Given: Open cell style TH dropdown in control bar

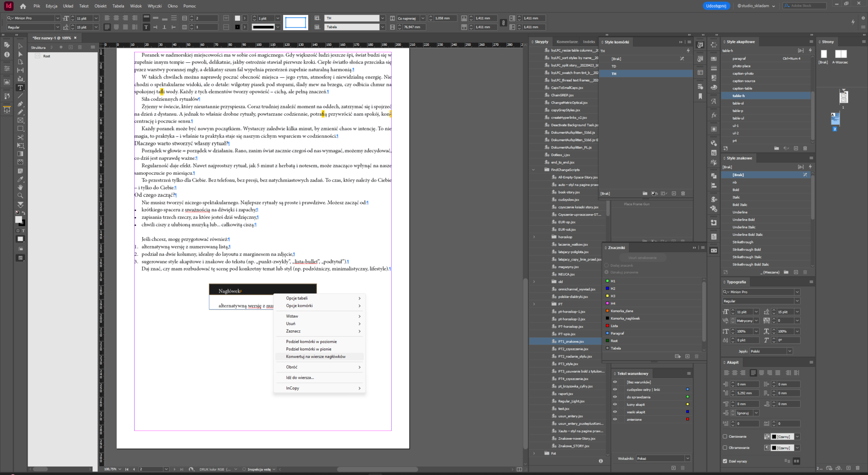Looking at the screenshot, I should click(382, 18).
